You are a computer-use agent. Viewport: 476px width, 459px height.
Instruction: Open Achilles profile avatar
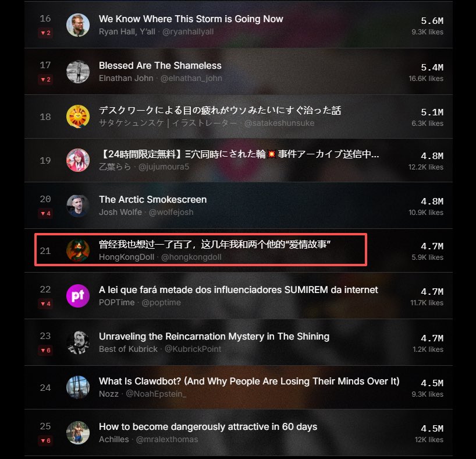[78, 433]
